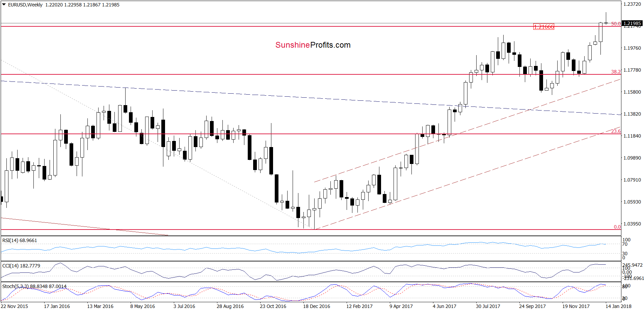Click the 1.07910 price axis value
This screenshot has width=644, height=311.
(x=632, y=180)
